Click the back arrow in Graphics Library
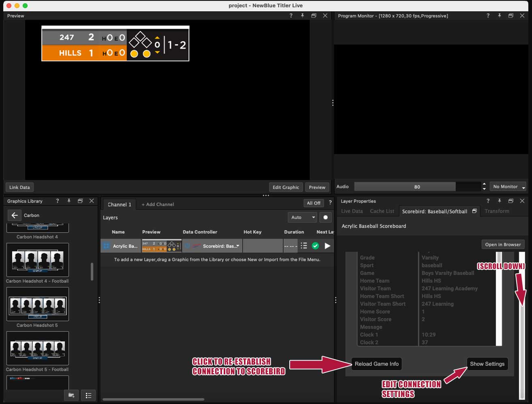The image size is (532, 404). coord(15,215)
